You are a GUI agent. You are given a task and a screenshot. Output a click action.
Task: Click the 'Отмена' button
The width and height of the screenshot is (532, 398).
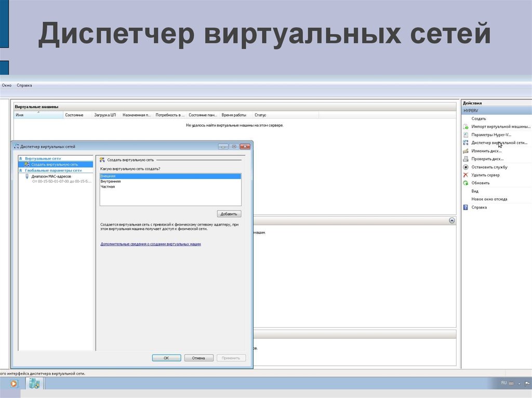tap(198, 358)
